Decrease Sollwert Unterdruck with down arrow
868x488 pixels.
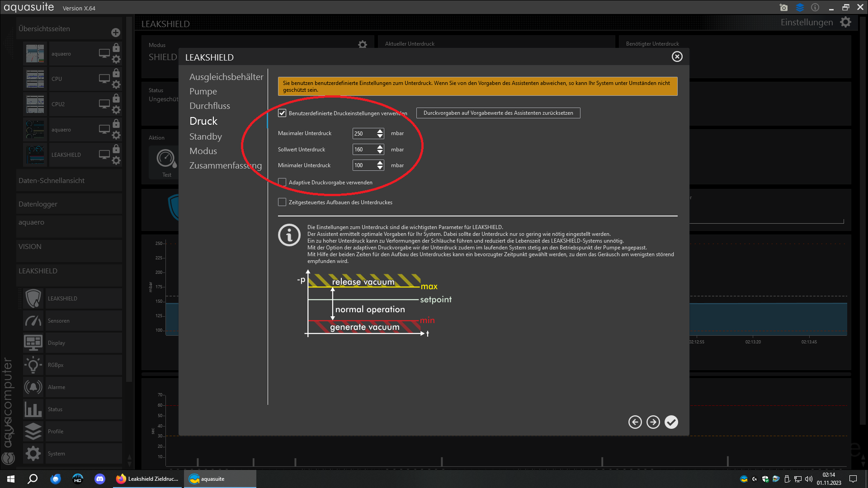click(x=380, y=152)
